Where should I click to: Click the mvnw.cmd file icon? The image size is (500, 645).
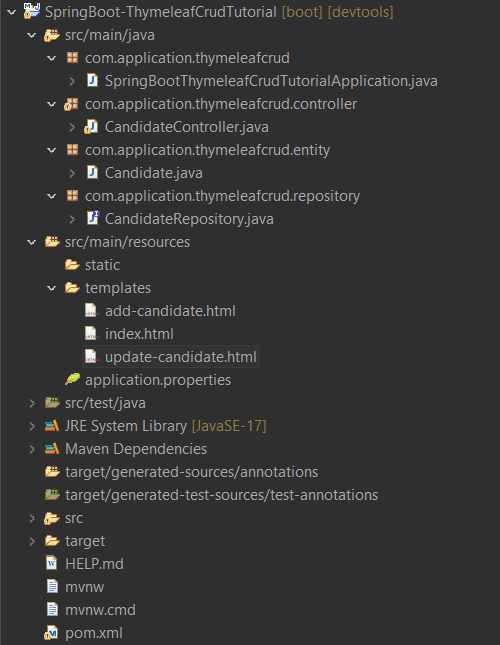52,609
